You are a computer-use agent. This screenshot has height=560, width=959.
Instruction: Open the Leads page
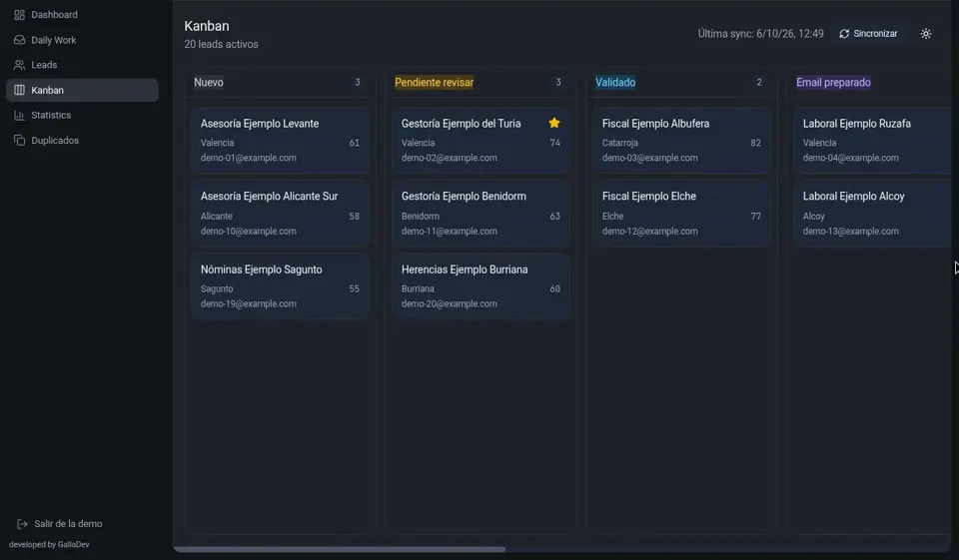point(83,65)
